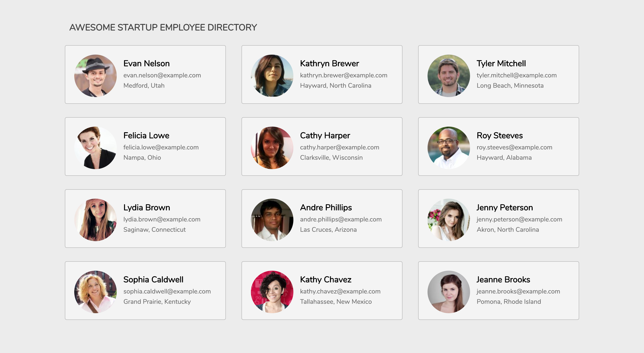Select location text Long Beach, Minnesota
The image size is (644, 353).
pyautogui.click(x=510, y=85)
